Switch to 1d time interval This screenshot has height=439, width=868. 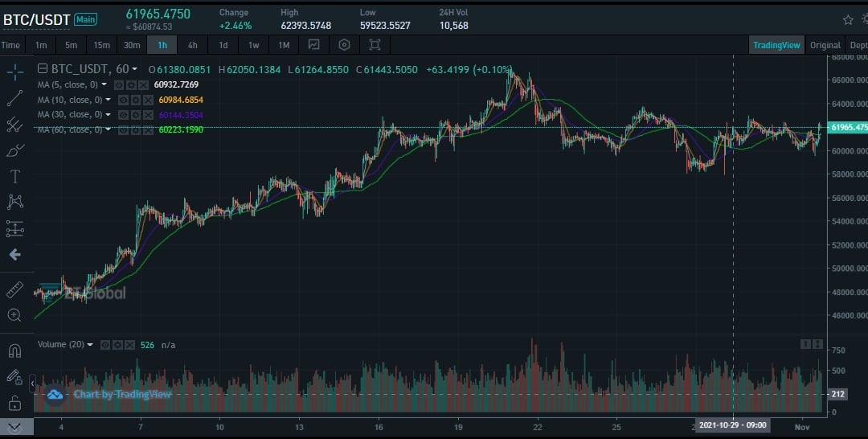click(223, 45)
